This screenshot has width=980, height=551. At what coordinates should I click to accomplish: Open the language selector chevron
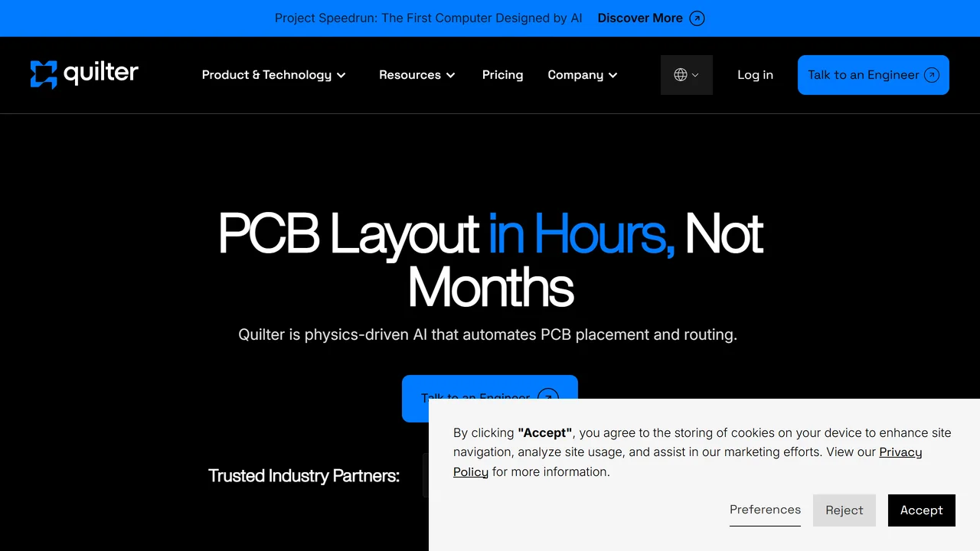click(x=695, y=75)
